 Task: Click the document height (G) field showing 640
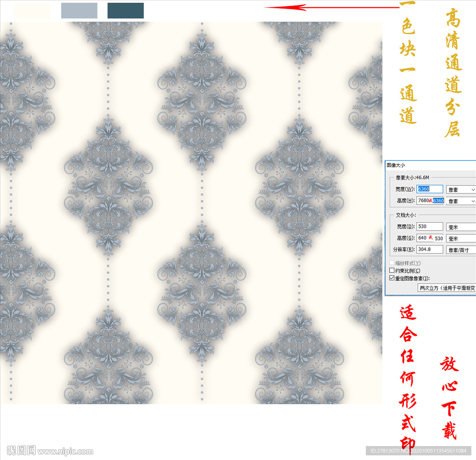(x=430, y=238)
